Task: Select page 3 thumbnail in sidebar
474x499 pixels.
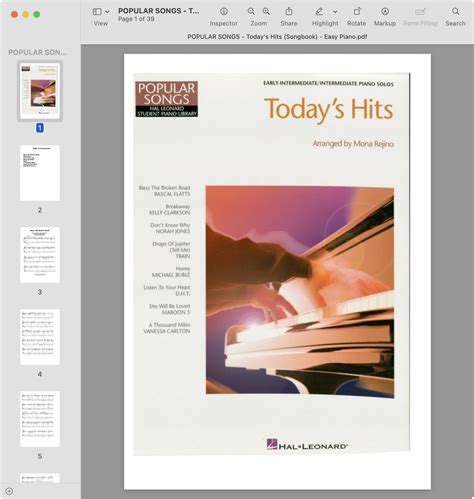Action: tap(40, 255)
